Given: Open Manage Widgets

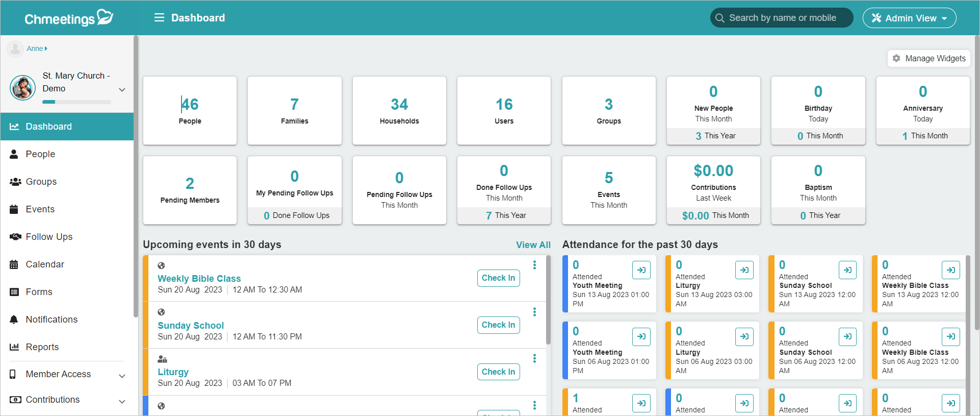Looking at the screenshot, I should pos(929,58).
